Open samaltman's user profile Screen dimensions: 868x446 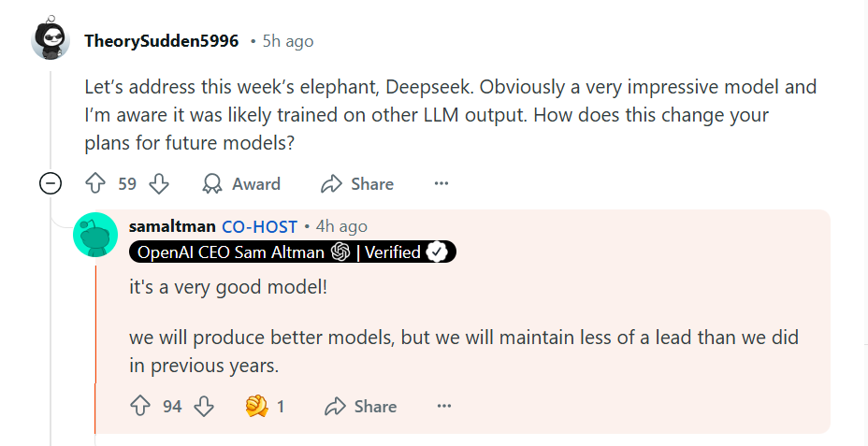172,226
